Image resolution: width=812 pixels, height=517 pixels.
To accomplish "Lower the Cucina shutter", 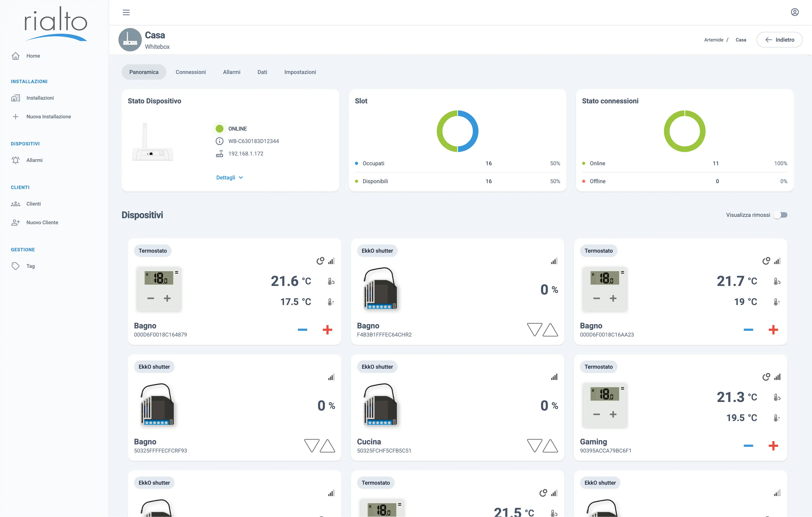I will coord(534,446).
